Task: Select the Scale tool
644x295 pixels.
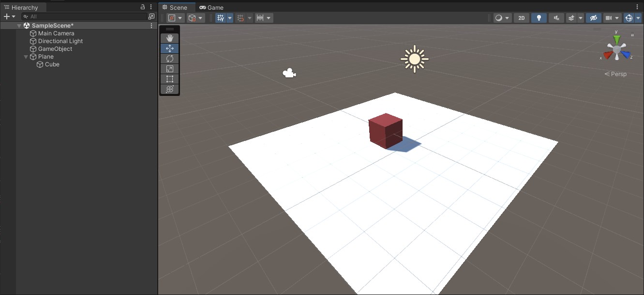Action: tap(170, 69)
